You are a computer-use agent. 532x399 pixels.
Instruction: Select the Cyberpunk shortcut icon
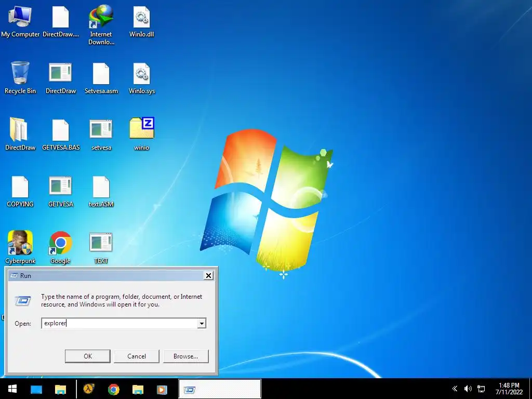[20, 247]
